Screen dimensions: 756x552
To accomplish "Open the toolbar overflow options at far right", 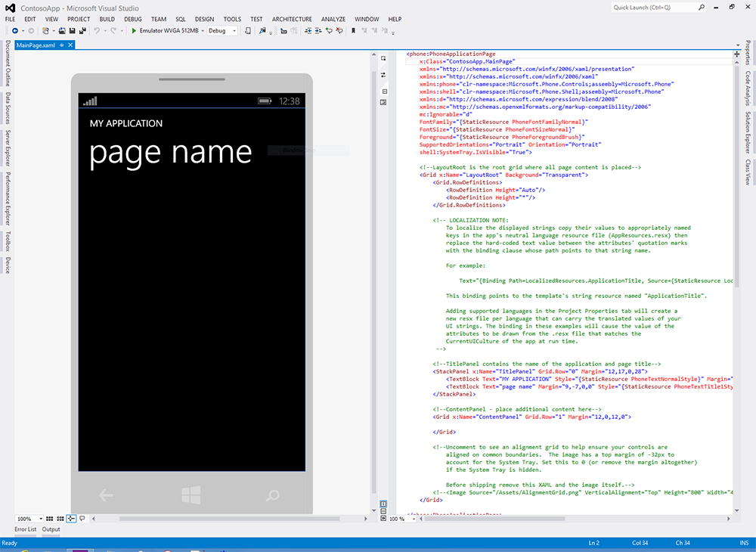I will pyautogui.click(x=393, y=33).
